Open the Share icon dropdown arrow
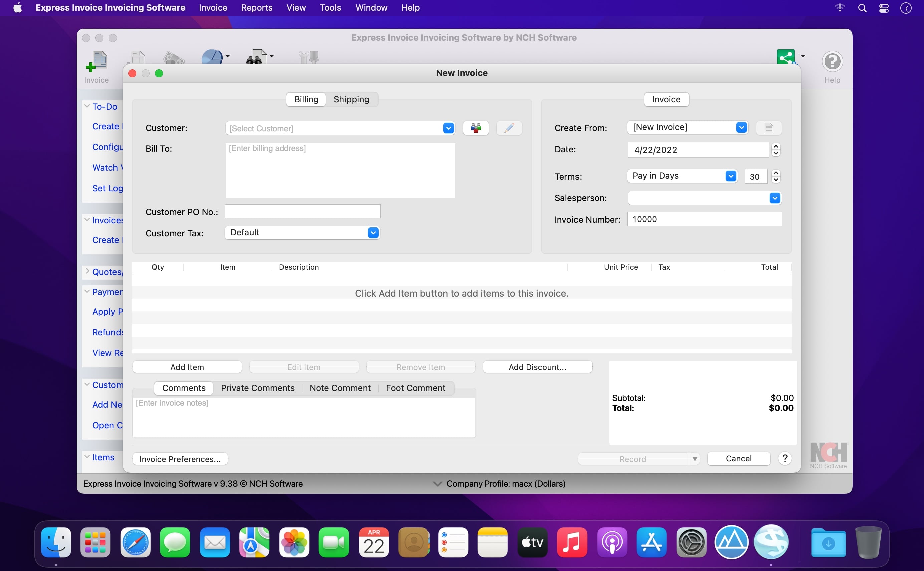This screenshot has height=571, width=924. pos(803,56)
